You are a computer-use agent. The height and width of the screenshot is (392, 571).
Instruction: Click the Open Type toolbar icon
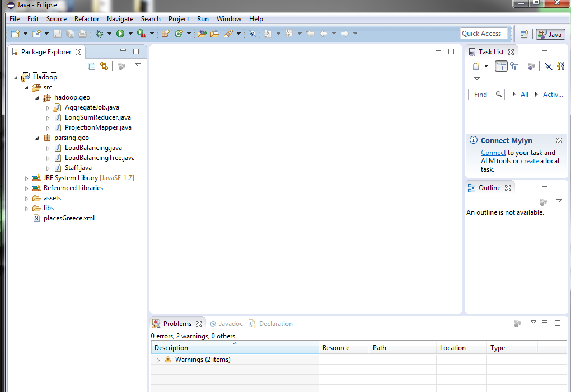click(x=202, y=34)
